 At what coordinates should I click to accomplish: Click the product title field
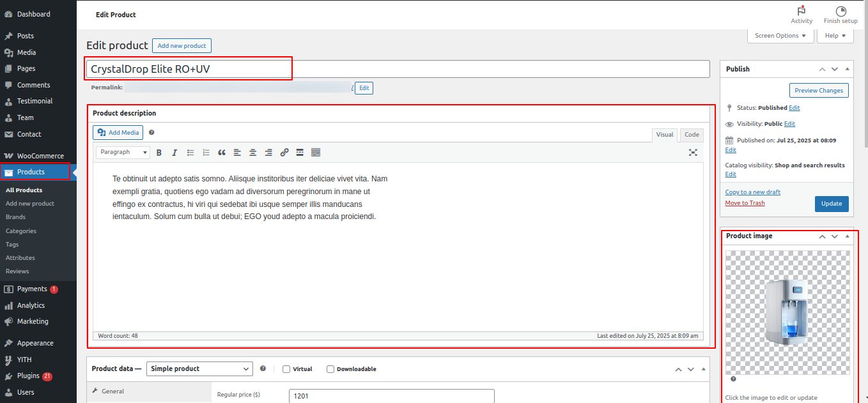coord(398,69)
